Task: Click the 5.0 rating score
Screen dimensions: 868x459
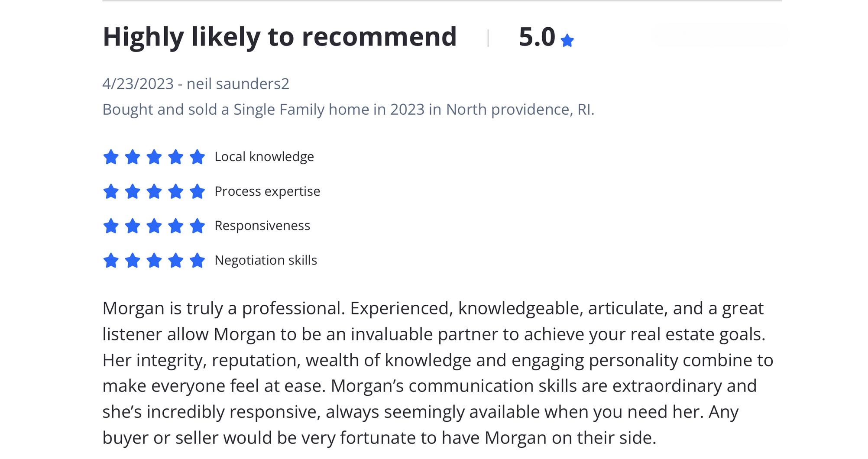Action: pos(537,37)
